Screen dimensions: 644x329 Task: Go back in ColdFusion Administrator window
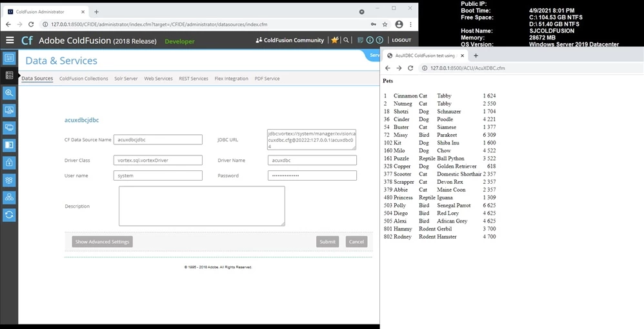coord(8,25)
